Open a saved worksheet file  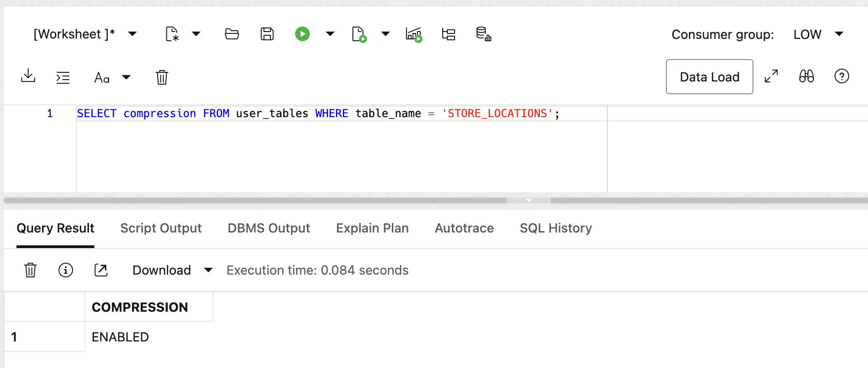pyautogui.click(x=232, y=34)
